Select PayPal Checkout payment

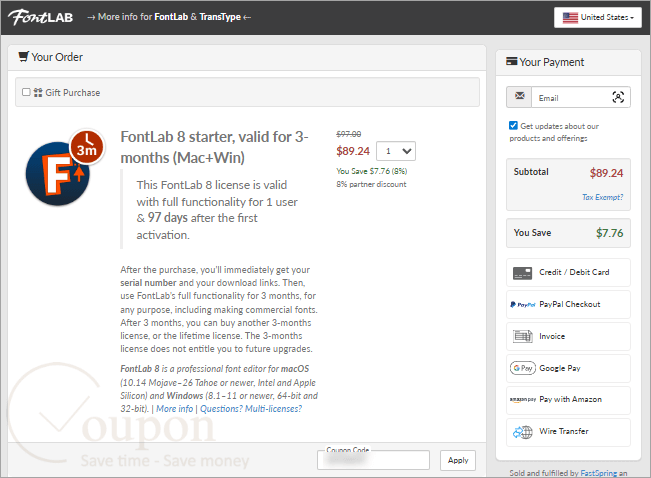(x=568, y=304)
